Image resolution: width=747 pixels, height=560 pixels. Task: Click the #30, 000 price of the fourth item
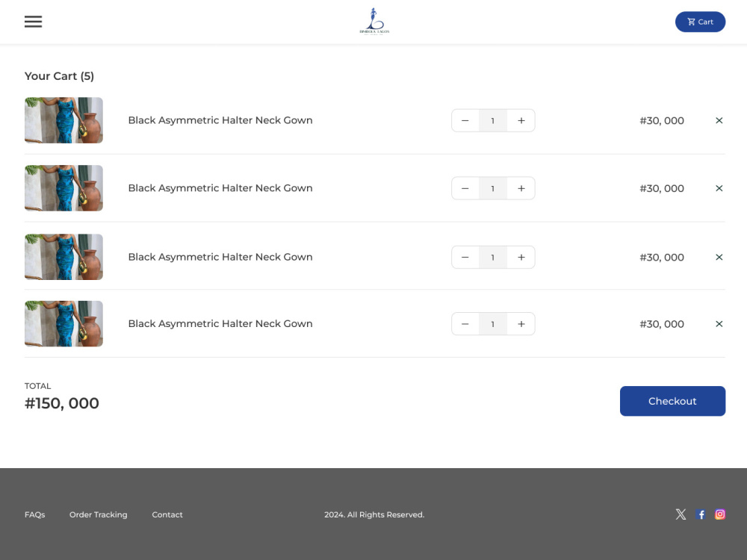(x=662, y=324)
